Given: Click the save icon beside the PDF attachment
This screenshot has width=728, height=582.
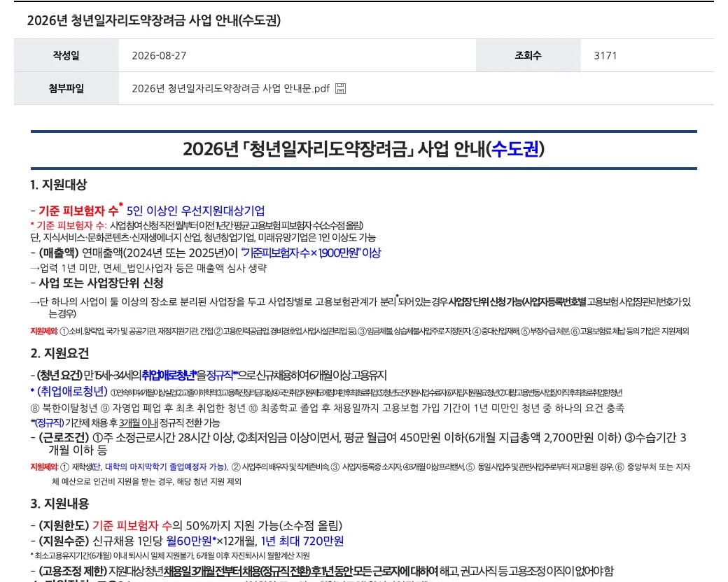Looking at the screenshot, I should pyautogui.click(x=340, y=88).
